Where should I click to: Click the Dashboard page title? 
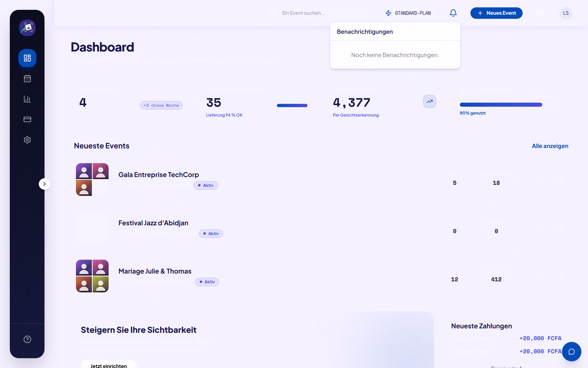coord(102,47)
